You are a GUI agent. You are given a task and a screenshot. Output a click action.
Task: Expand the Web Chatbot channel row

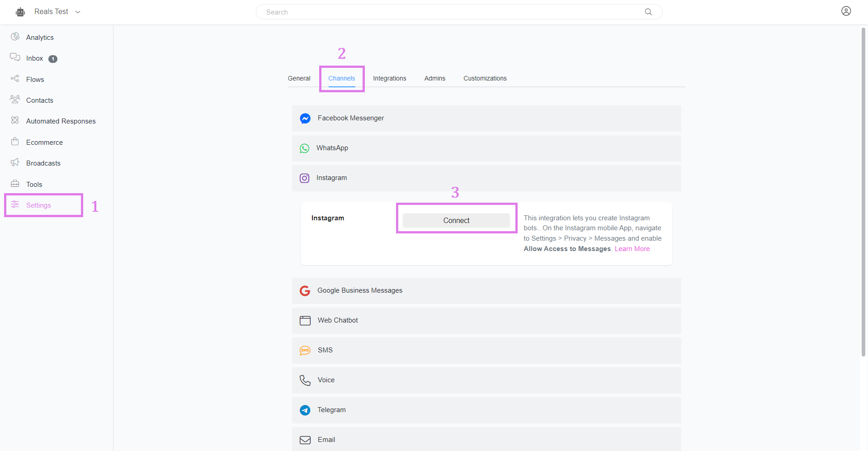click(486, 321)
